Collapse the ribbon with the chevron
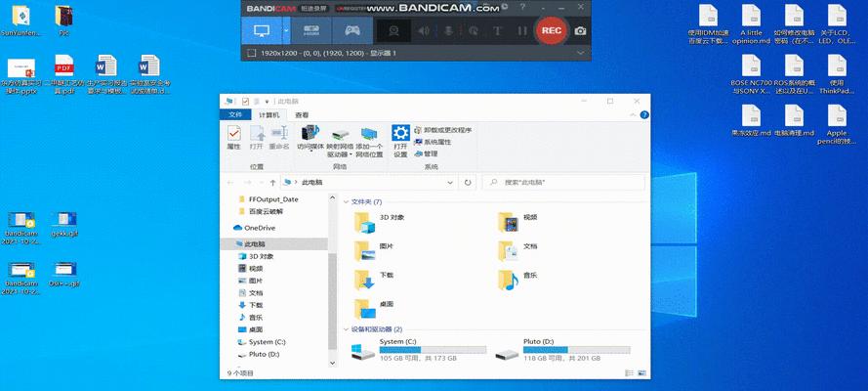Screen dimensions: 868x391 [x=634, y=115]
